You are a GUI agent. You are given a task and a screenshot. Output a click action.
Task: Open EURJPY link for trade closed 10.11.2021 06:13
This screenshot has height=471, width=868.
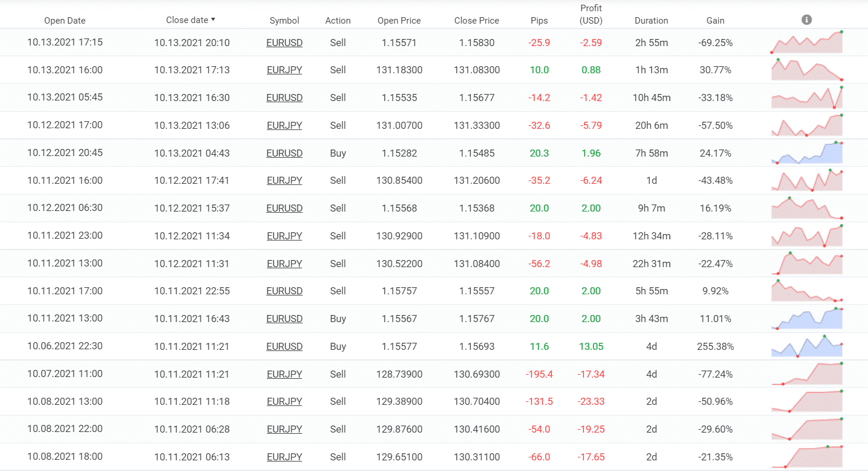pos(285,457)
